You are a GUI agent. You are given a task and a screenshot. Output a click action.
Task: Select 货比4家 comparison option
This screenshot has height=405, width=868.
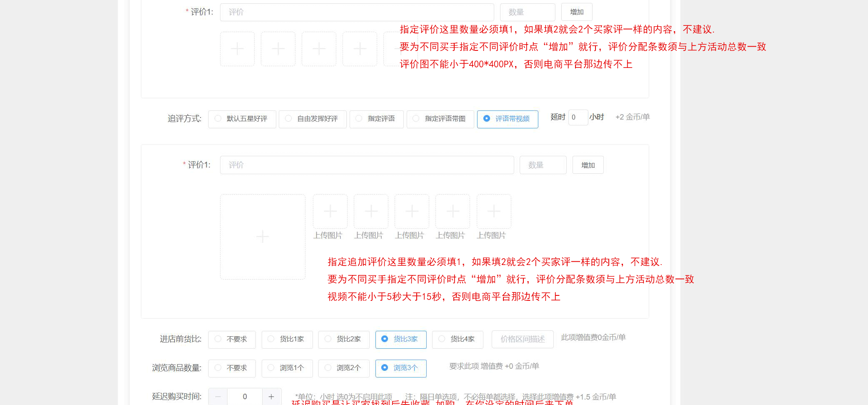point(457,339)
